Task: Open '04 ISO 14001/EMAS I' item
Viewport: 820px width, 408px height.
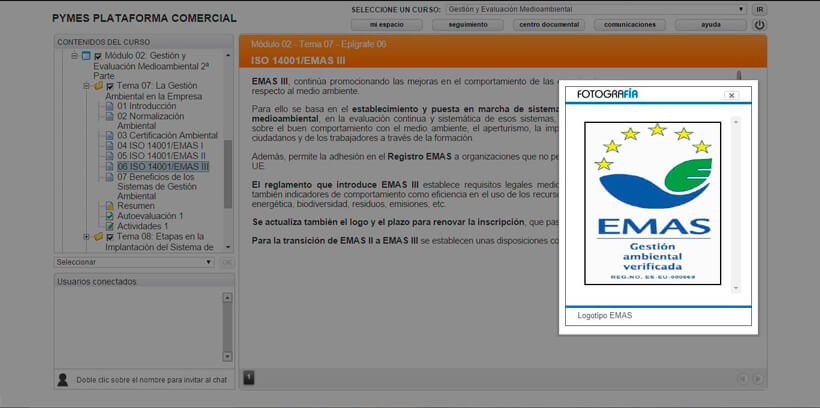Action: click(x=160, y=145)
